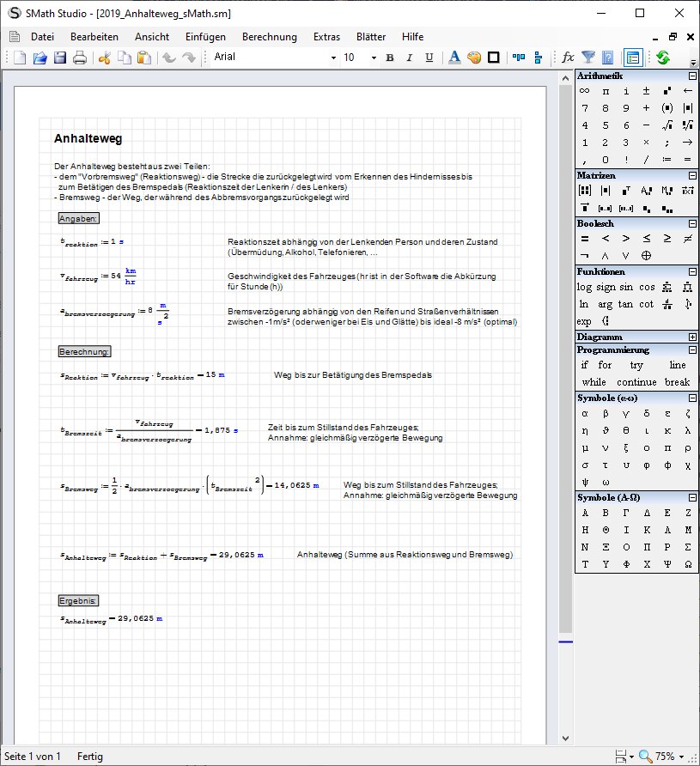
Task: Click the funnel units toolbar icon
Action: pyautogui.click(x=588, y=58)
